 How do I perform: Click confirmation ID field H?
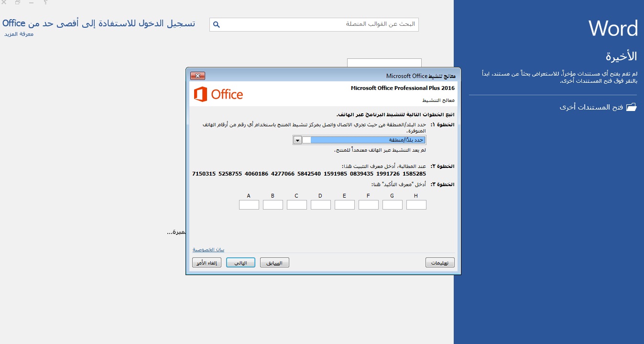416,205
